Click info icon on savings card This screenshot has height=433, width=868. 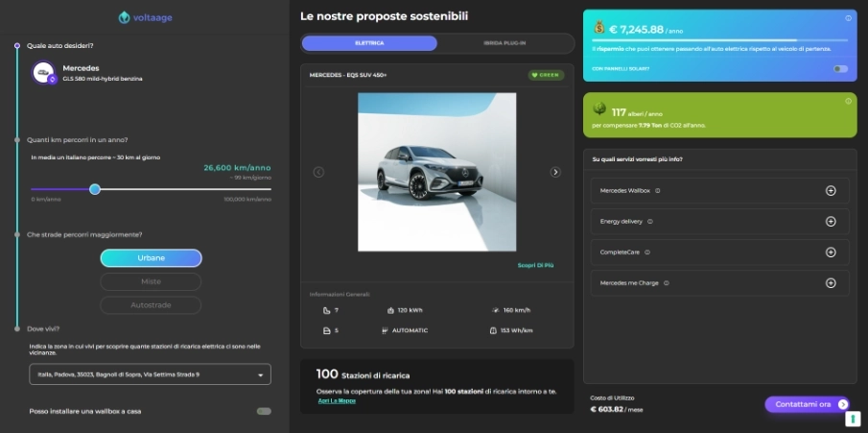click(848, 18)
